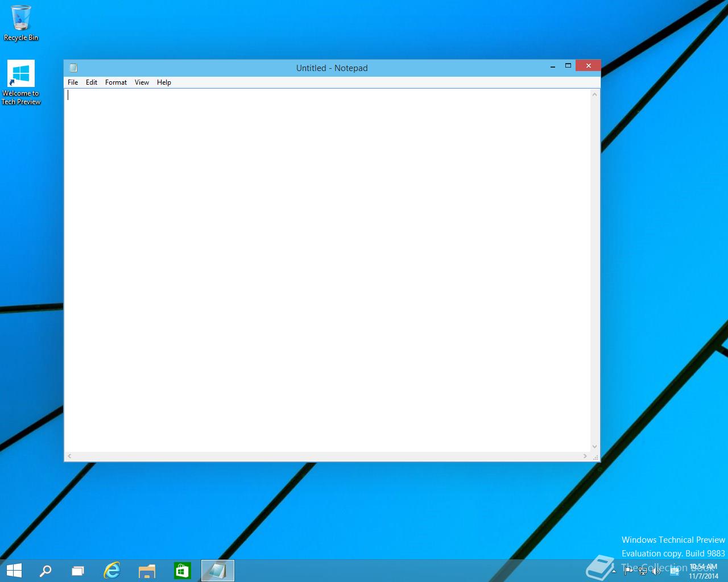The width and height of the screenshot is (728, 582).
Task: Open the taskbar Search icon
Action: point(45,571)
